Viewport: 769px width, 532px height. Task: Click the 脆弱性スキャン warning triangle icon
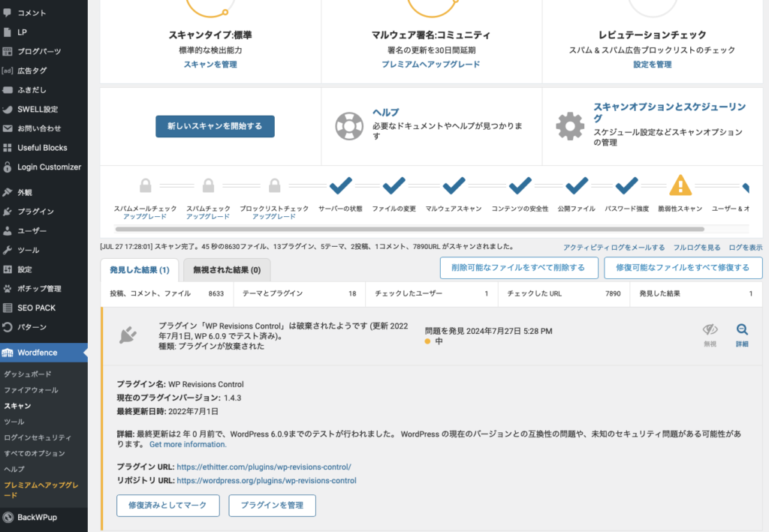coord(680,185)
